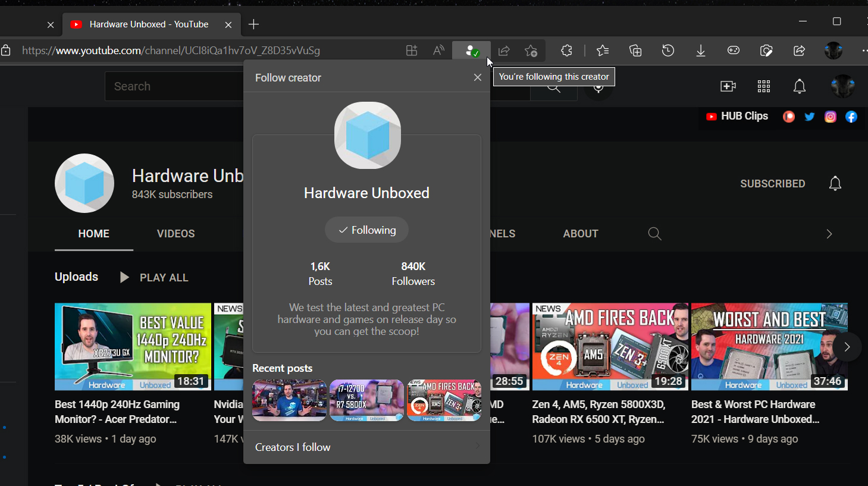Click the Read Aloud icon in address bar

(438, 51)
